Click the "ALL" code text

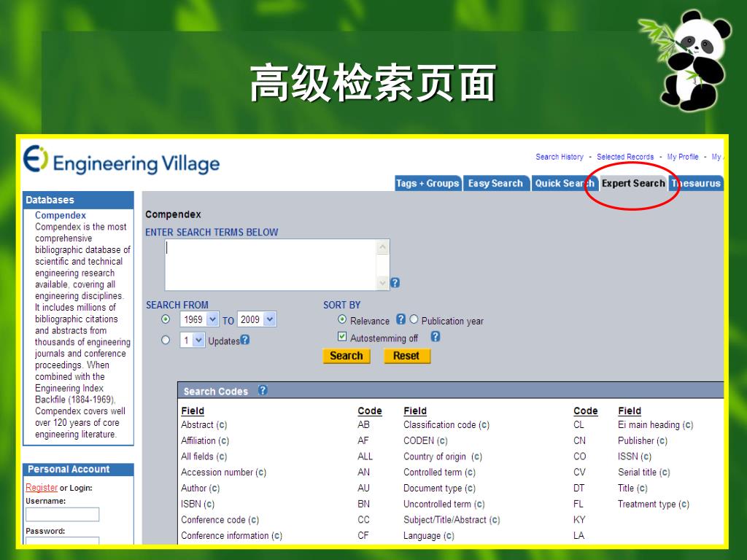365,456
